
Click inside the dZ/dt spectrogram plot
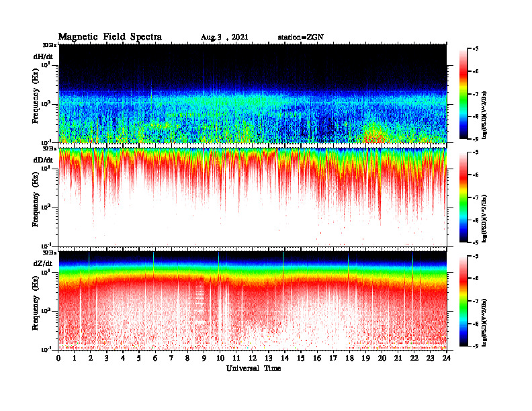[253, 300]
